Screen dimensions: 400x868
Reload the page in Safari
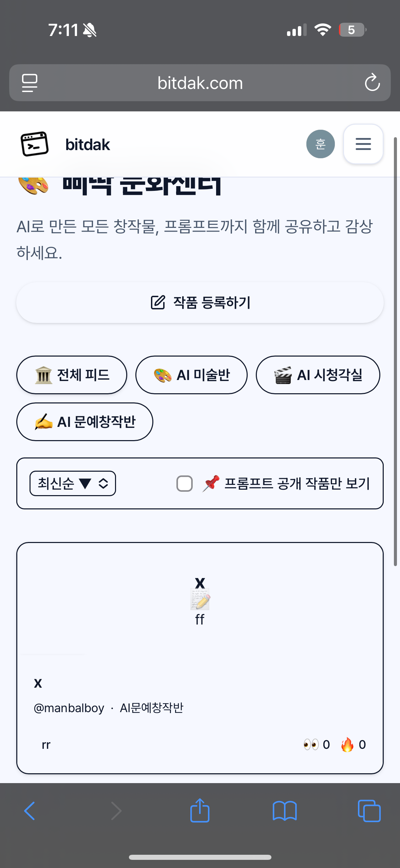(x=372, y=83)
